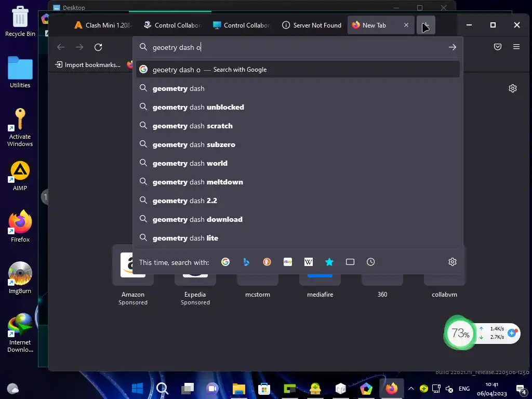Image resolution: width=532 pixels, height=399 pixels.
Task: Click the Go arrow in address bar
Action: (453, 47)
